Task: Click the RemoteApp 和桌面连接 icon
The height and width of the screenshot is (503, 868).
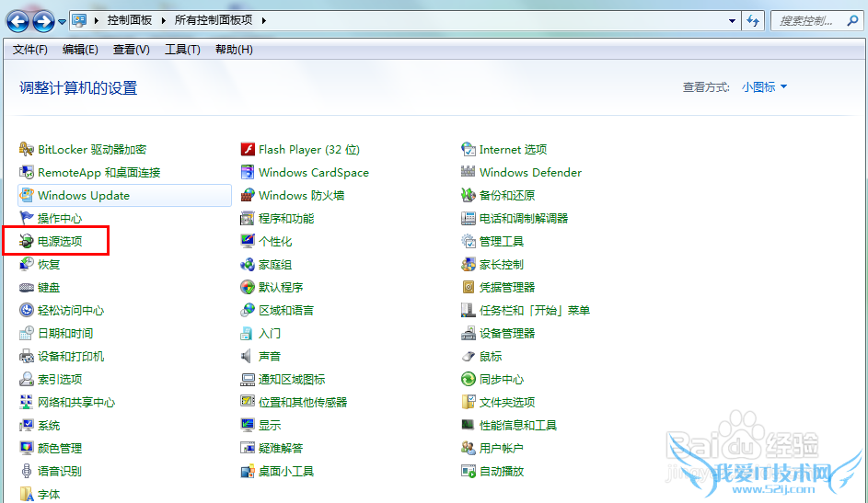Action: click(26, 173)
